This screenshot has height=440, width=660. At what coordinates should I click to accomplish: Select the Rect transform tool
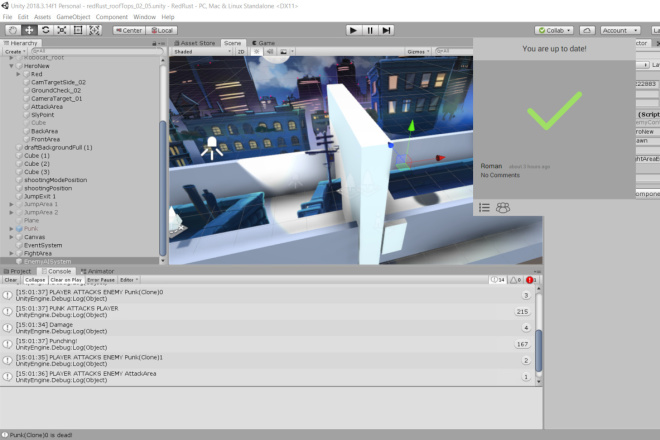point(78,30)
